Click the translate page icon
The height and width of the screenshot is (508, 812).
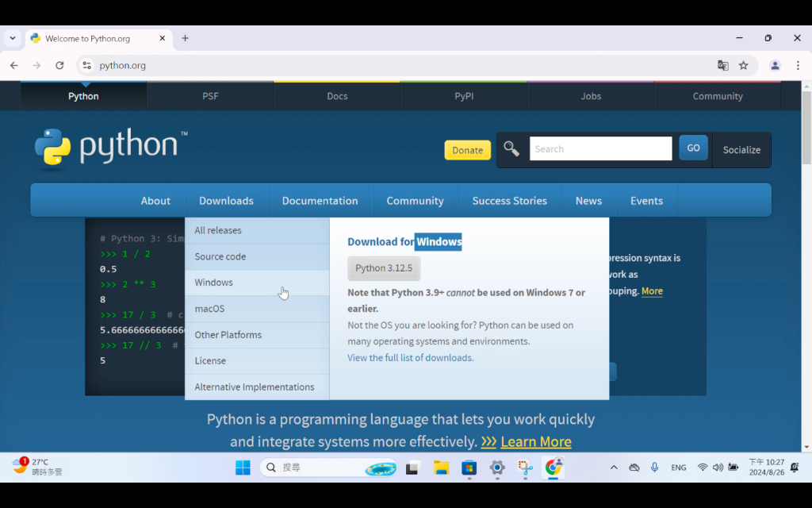pyautogui.click(x=723, y=65)
